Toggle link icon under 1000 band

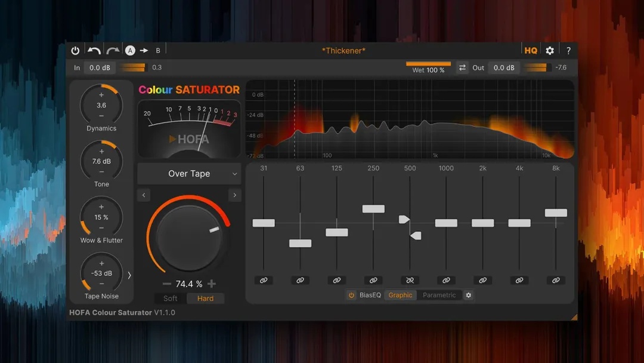point(446,281)
